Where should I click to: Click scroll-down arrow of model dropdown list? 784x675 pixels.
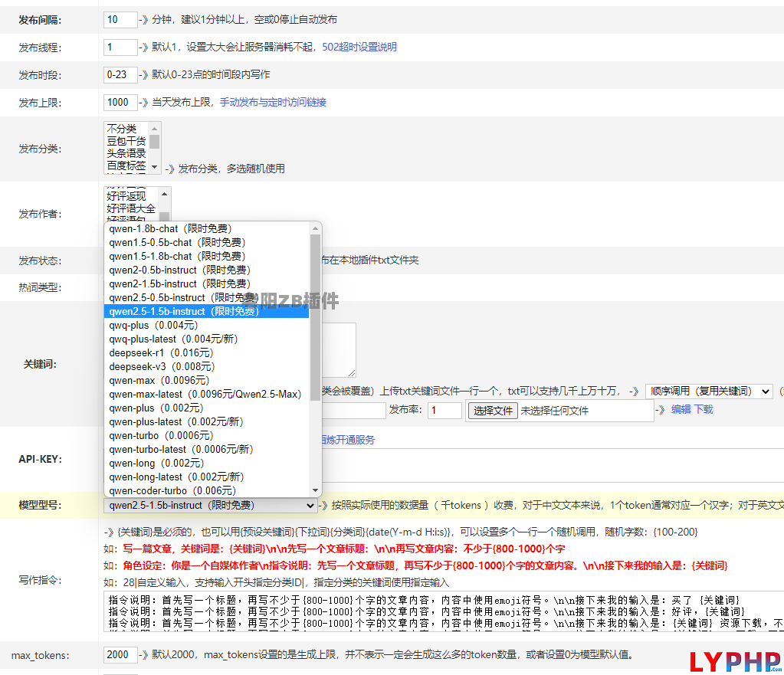point(315,490)
